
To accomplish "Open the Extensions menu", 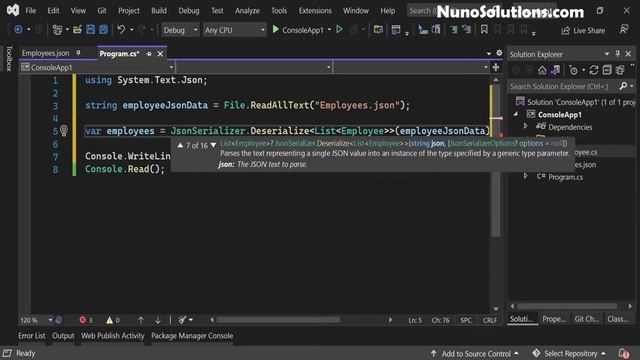I will coord(315,11).
